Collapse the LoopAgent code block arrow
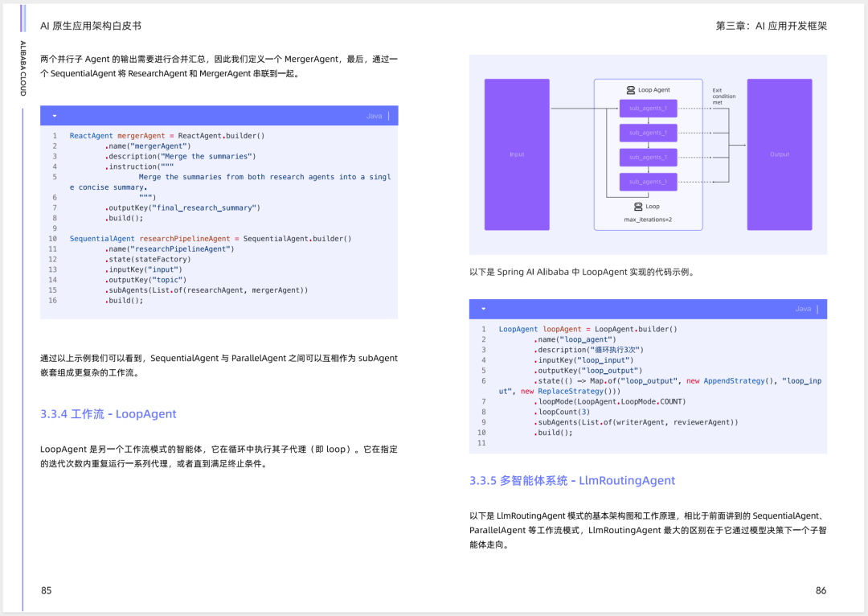Image resolution: width=868 pixels, height=616 pixels. 483,309
